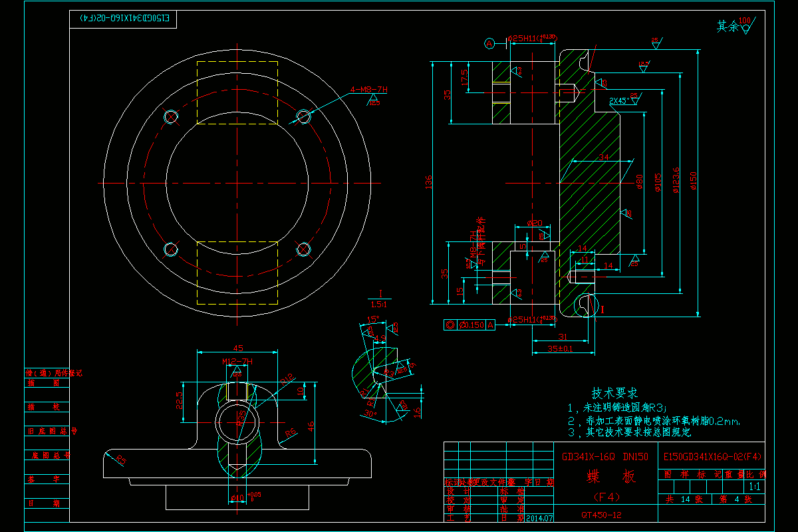This screenshot has height=532, width=798.
Task: Click the R12 radius label
Action: (x=287, y=379)
